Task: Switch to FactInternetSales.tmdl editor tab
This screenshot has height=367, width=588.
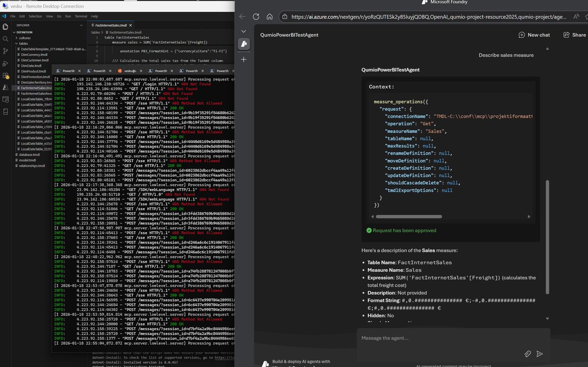Action: point(112,25)
